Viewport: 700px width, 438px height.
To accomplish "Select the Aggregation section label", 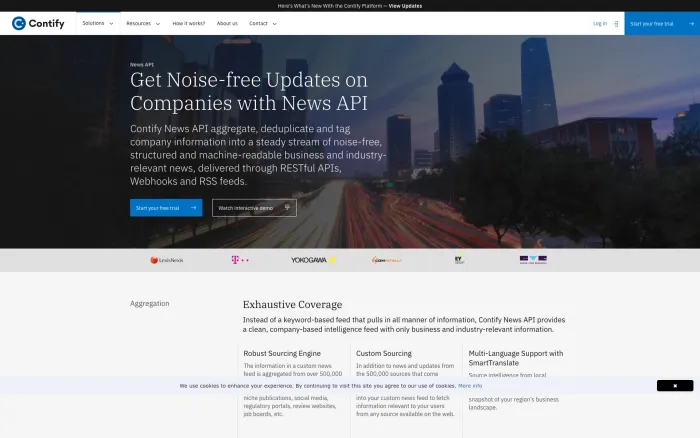I will (150, 304).
